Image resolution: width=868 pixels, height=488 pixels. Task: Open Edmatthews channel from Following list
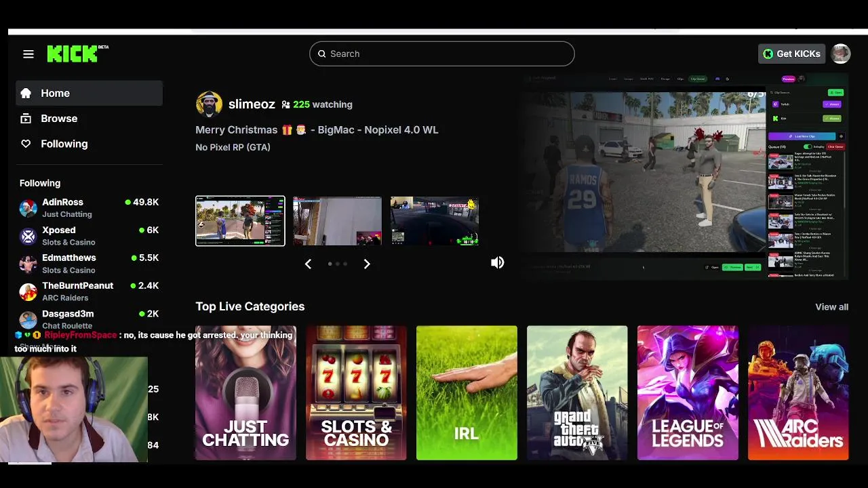pyautogui.click(x=90, y=264)
